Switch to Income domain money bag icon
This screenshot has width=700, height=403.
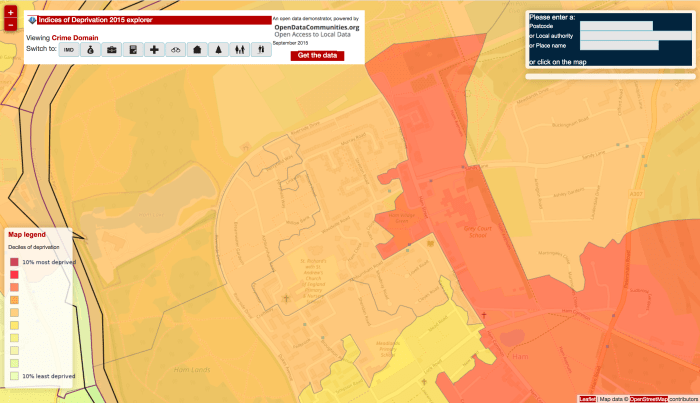coord(91,49)
